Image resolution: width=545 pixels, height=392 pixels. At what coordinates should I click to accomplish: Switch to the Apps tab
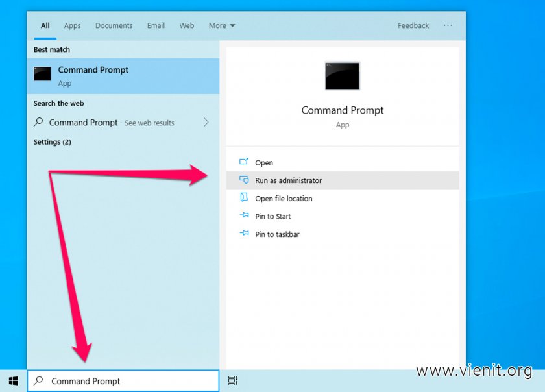72,26
